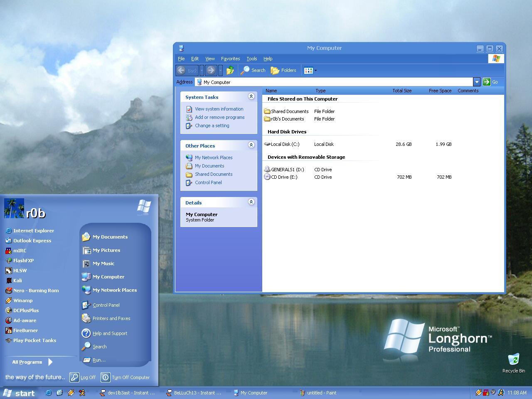Click Turn Off Computer button
The image size is (532, 399).
[125, 377]
